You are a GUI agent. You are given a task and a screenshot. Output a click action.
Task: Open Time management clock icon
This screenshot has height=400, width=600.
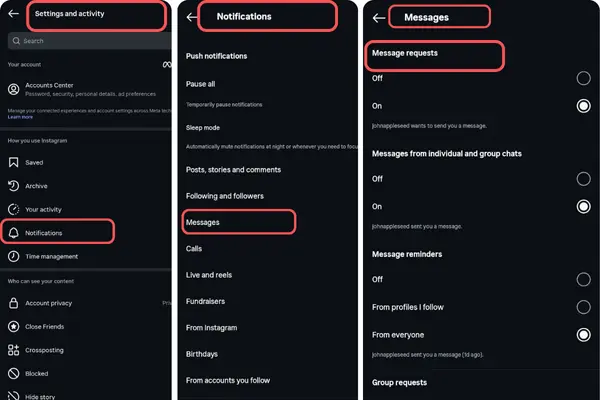click(x=14, y=256)
